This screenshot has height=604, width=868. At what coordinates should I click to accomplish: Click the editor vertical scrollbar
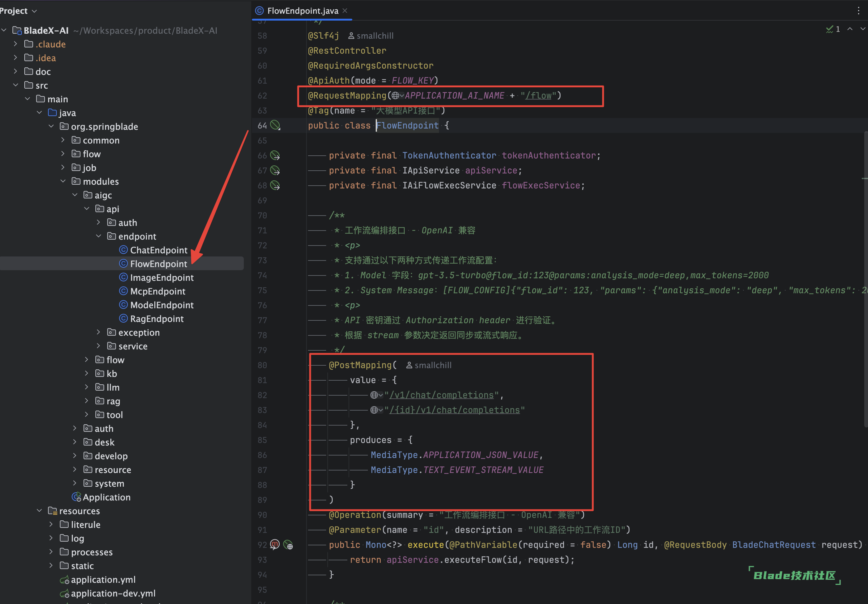(866, 280)
